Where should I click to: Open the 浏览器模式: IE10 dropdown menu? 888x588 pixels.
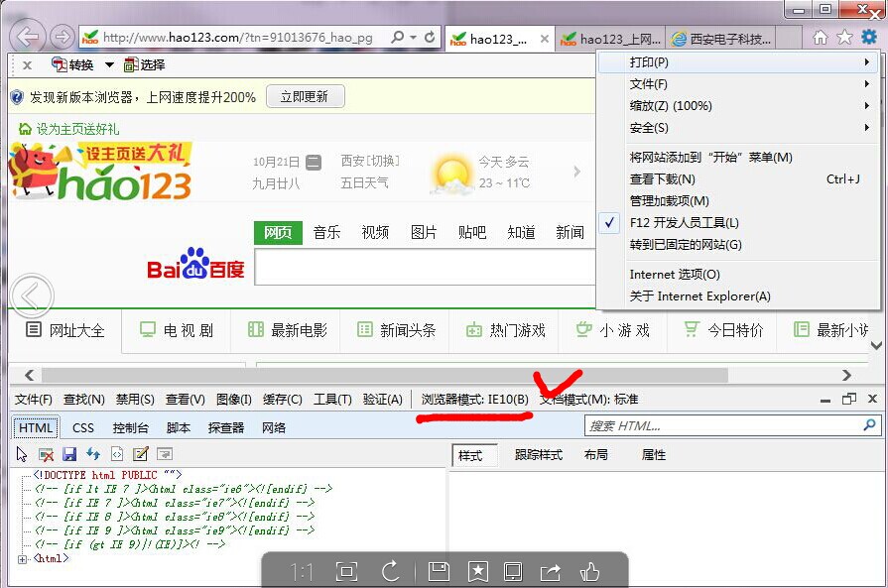(x=474, y=400)
